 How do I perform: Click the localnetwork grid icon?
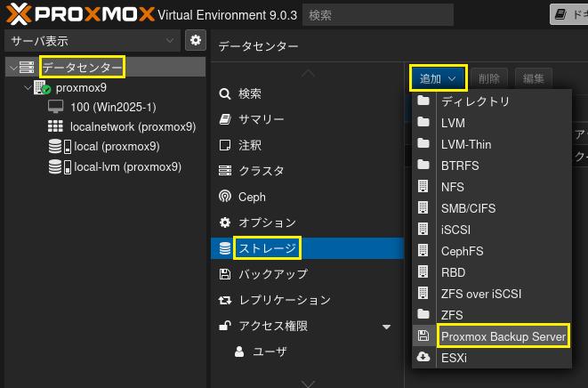tap(55, 126)
